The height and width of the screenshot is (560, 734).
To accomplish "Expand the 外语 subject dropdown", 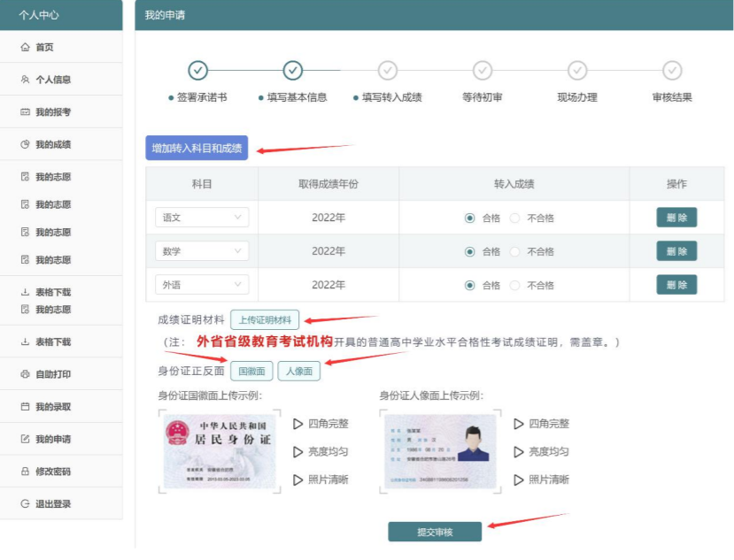I will [x=201, y=285].
